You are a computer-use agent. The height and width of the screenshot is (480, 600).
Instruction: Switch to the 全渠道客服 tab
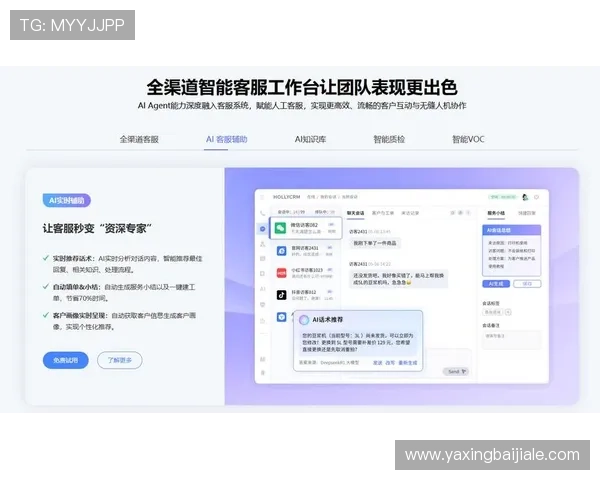click(x=139, y=139)
